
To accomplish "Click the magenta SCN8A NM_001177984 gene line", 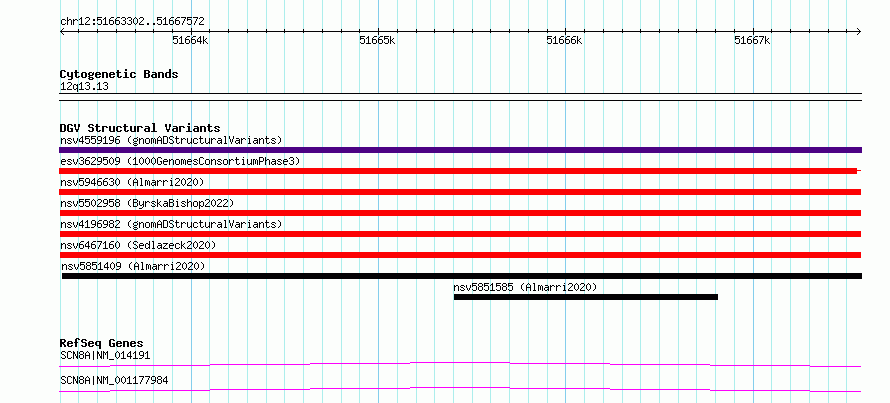I will pyautogui.click(x=460, y=389).
